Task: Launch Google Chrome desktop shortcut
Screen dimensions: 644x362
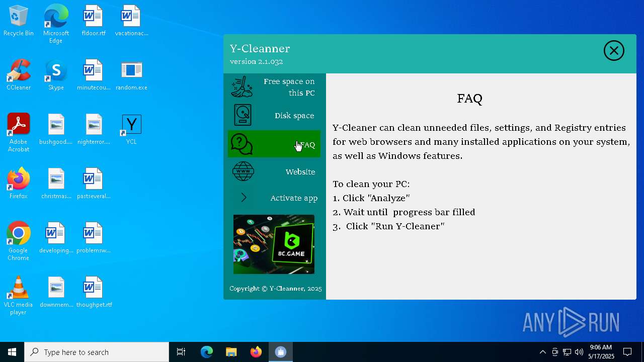Action: point(19,241)
